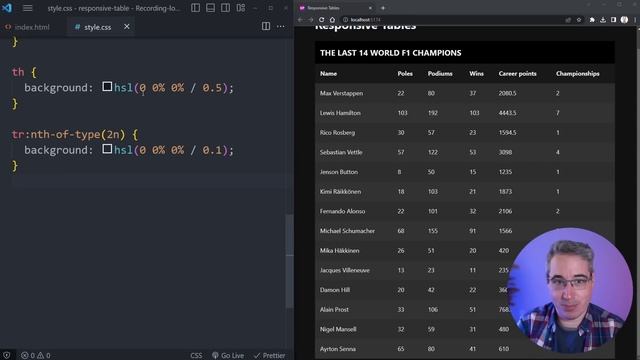This screenshot has width=640, height=360.
Task: Click 'Ayrton Senna' name cell
Action: [x=338, y=349]
